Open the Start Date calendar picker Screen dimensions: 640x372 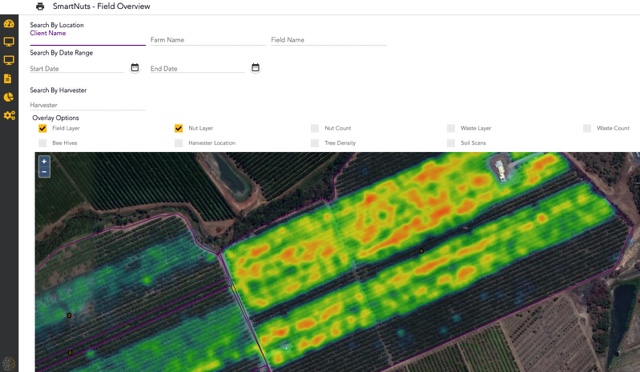point(135,67)
